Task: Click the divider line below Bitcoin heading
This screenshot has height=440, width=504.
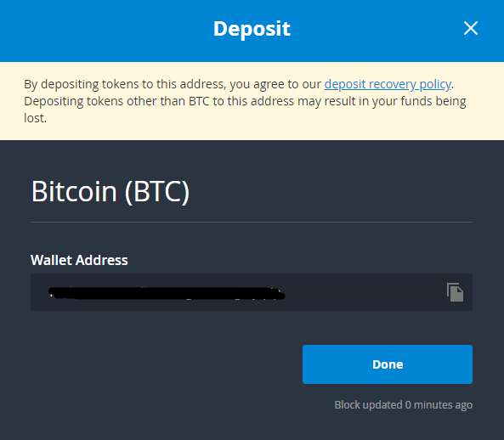Action: coord(252,222)
